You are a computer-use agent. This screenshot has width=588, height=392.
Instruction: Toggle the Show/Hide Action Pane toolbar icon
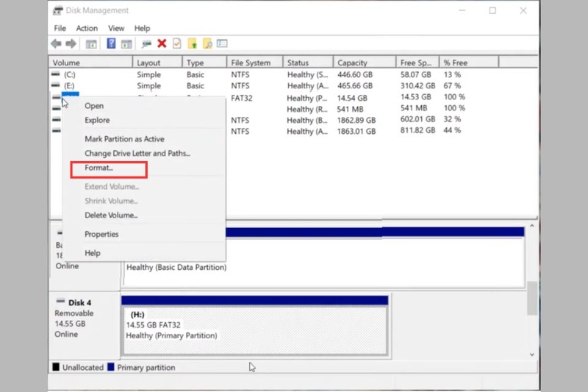click(x=126, y=44)
